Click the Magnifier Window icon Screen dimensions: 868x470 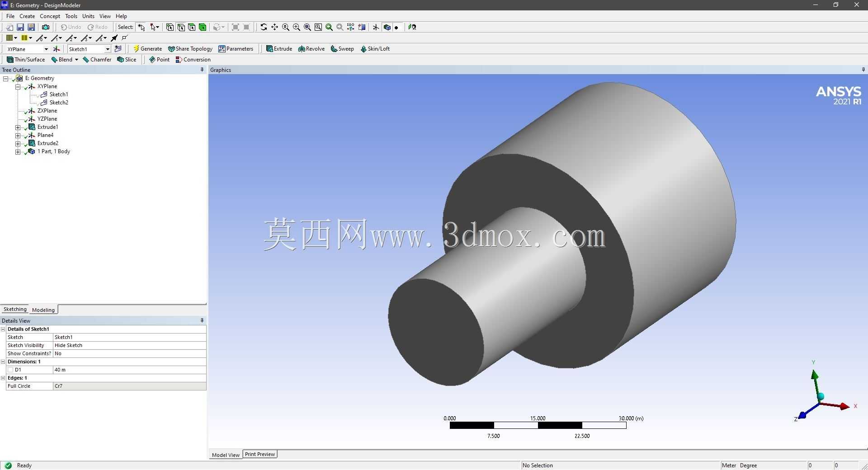pos(318,27)
